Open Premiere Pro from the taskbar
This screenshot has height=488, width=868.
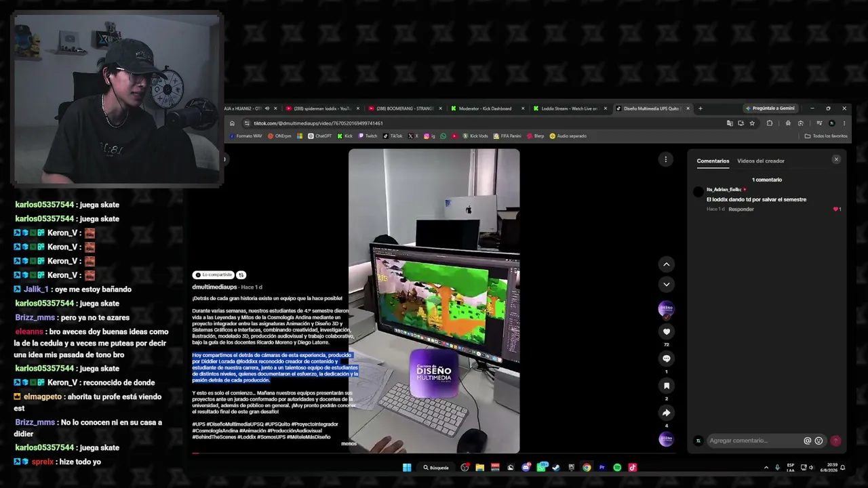601,467
